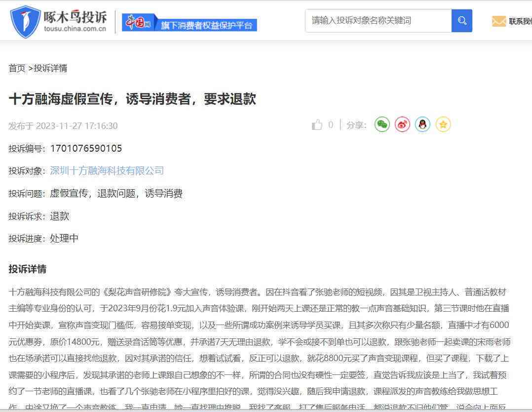Open 深圳十方融海科技有限公司 company link
532x412 pixels.
point(107,170)
